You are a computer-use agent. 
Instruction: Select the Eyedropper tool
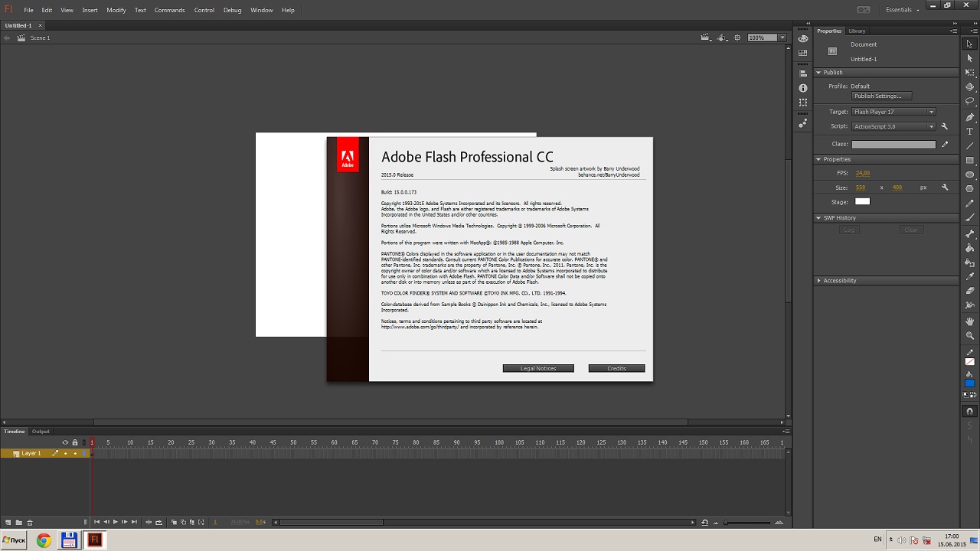tap(970, 276)
